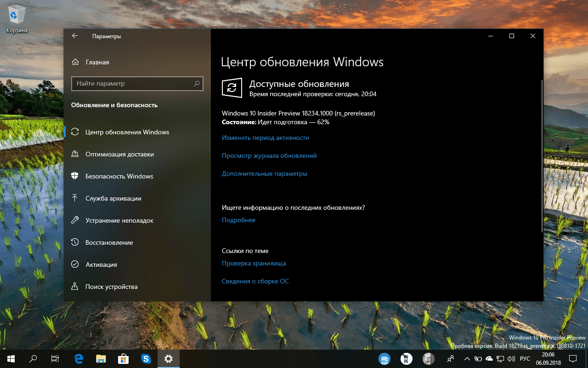588x368 pixels.
Task: Open Изменить период активности link
Action: [266, 138]
